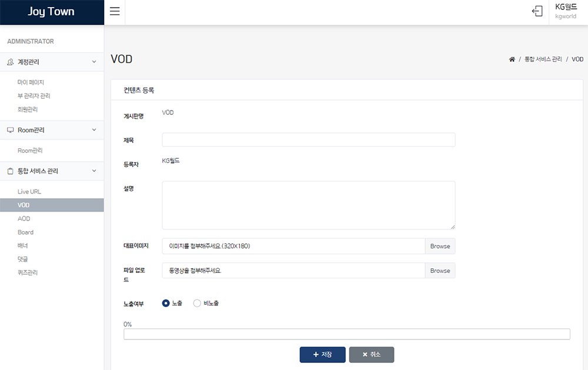
Task: Collapse the 통합 서비스 관리 chevron
Action: (94, 171)
